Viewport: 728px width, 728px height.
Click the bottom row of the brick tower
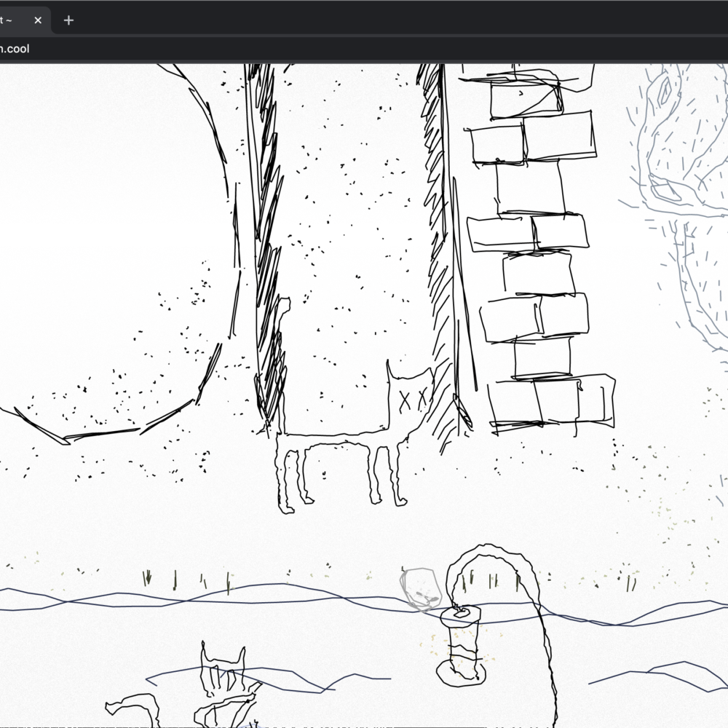[551, 402]
